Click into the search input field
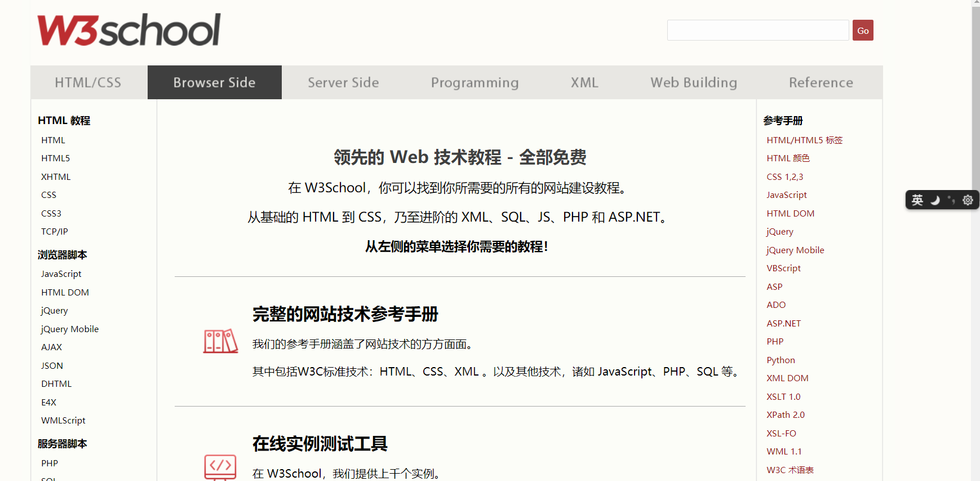The height and width of the screenshot is (481, 980). (758, 30)
